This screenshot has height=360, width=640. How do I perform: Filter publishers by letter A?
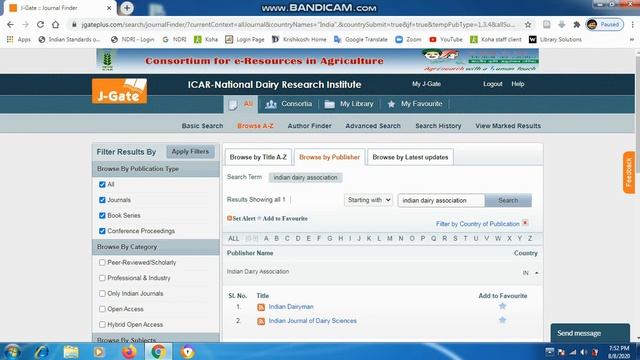click(266, 238)
